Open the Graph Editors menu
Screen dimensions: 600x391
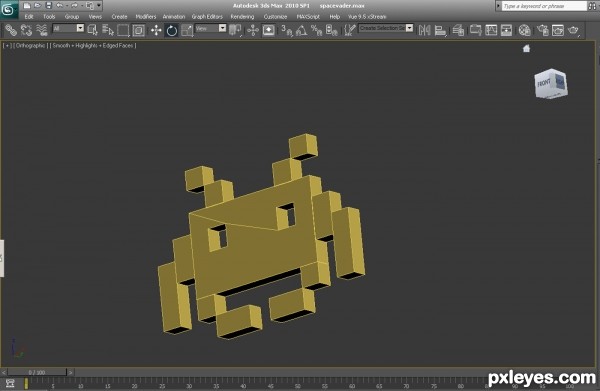tap(207, 17)
